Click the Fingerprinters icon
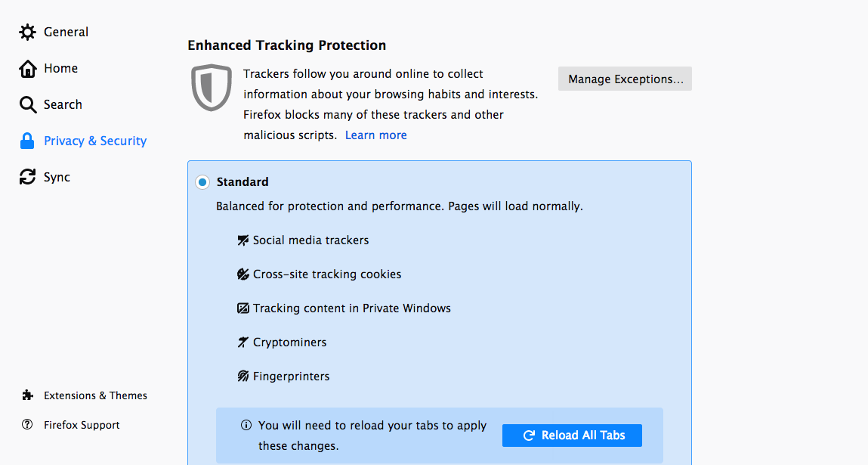868x465 pixels. pyautogui.click(x=242, y=377)
